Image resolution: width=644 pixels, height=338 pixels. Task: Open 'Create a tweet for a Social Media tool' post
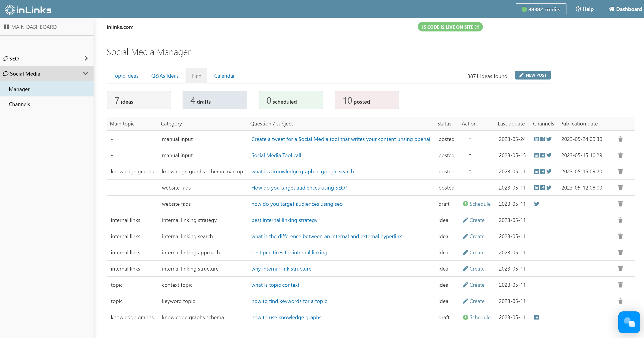coord(340,139)
